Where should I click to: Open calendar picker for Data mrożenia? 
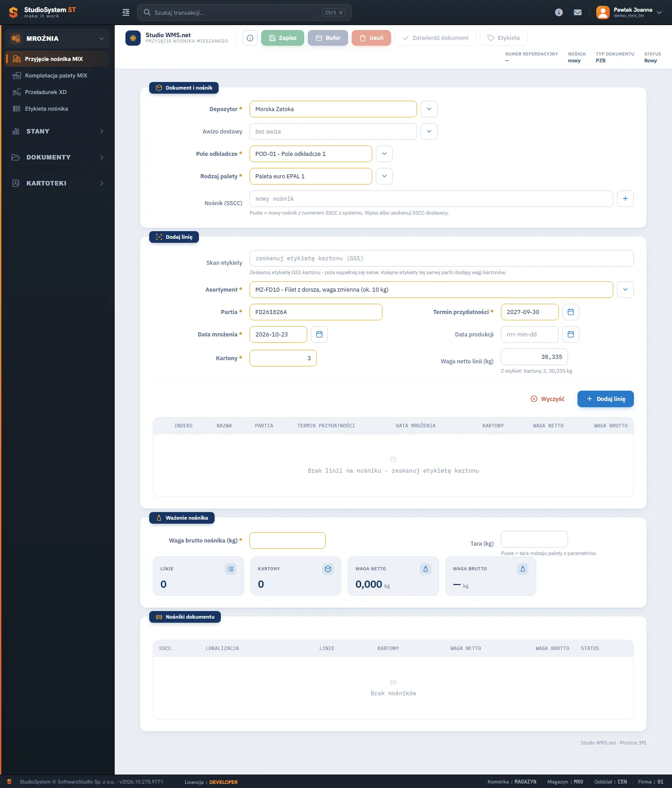click(319, 335)
